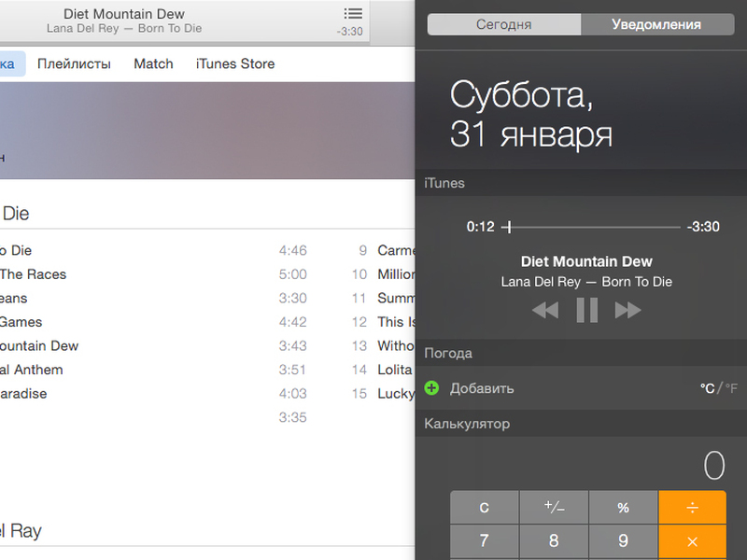
Task: Select track 12 This Is
Action: [383, 322]
